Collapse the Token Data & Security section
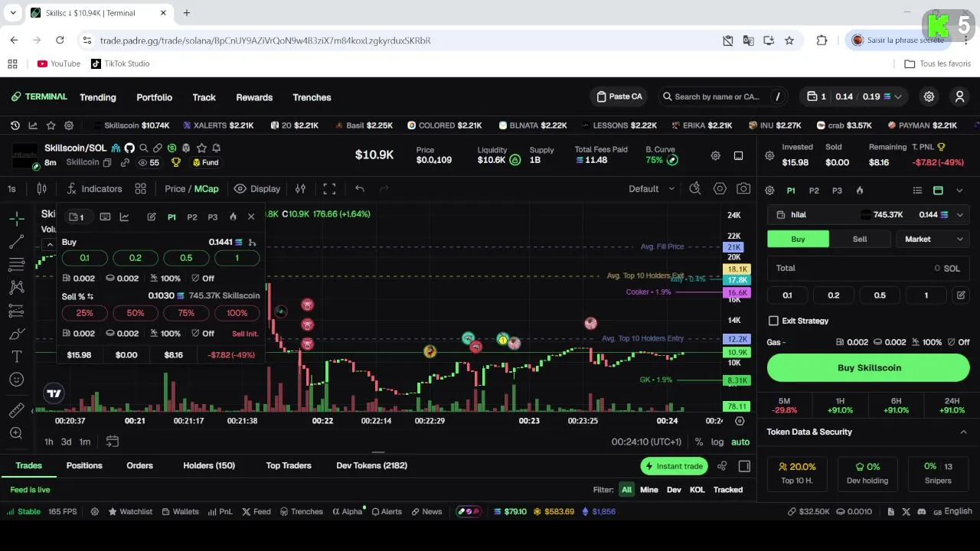980x551 pixels. 963,432
